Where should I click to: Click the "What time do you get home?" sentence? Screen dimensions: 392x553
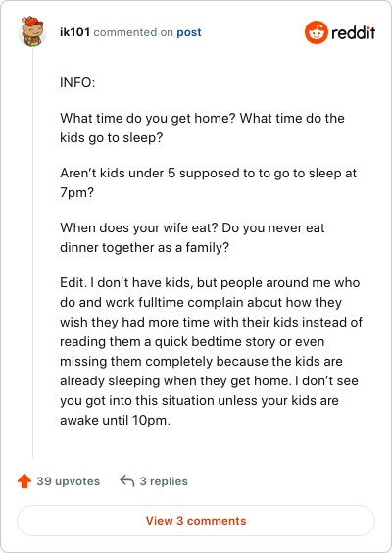point(147,118)
